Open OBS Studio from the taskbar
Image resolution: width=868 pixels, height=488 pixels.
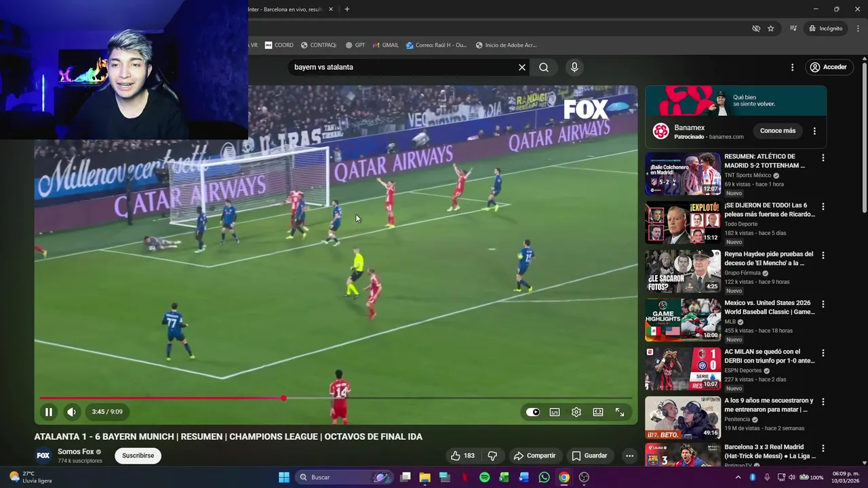(x=584, y=477)
